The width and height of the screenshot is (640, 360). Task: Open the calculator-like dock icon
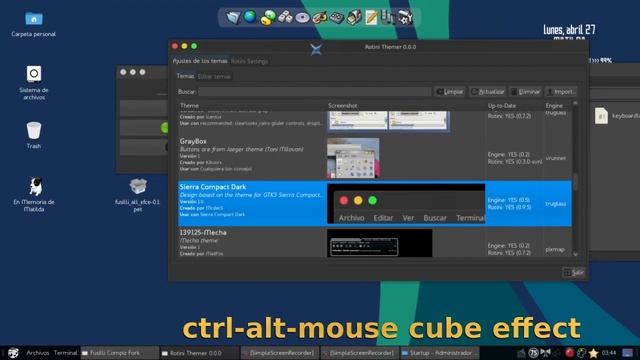pos(337,18)
